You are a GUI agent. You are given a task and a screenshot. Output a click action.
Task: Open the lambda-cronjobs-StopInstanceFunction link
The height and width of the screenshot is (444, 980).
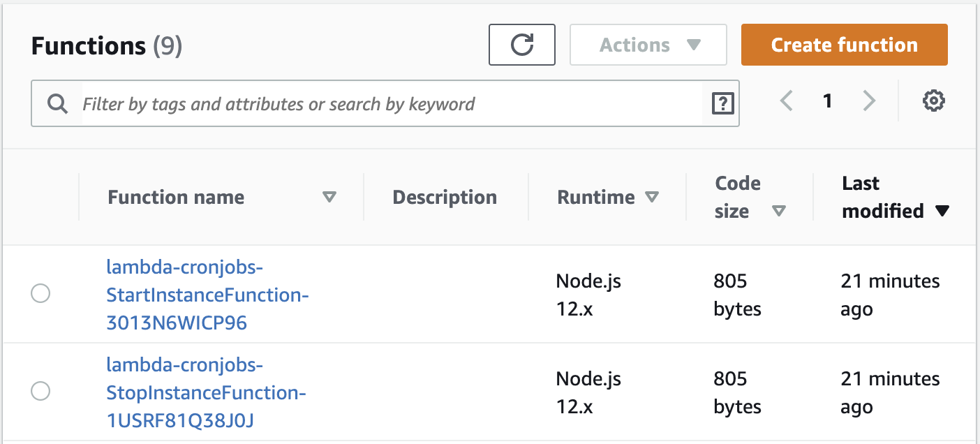pos(206,392)
